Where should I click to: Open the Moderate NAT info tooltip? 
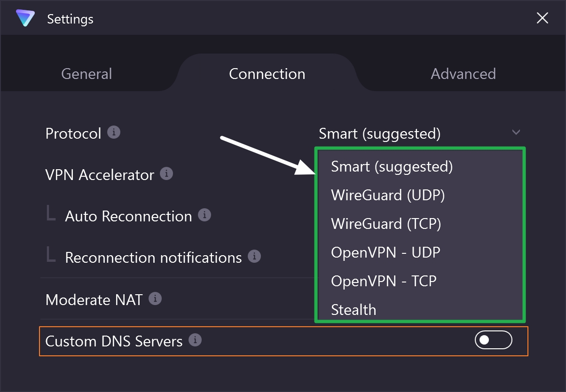(156, 298)
